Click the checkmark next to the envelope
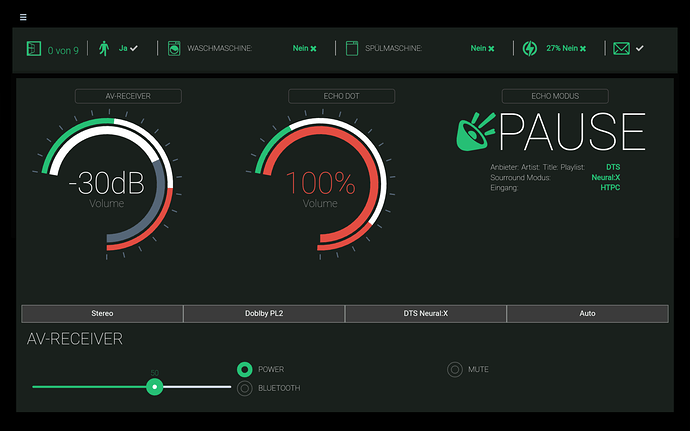Image resolution: width=690 pixels, height=431 pixels. (x=639, y=48)
